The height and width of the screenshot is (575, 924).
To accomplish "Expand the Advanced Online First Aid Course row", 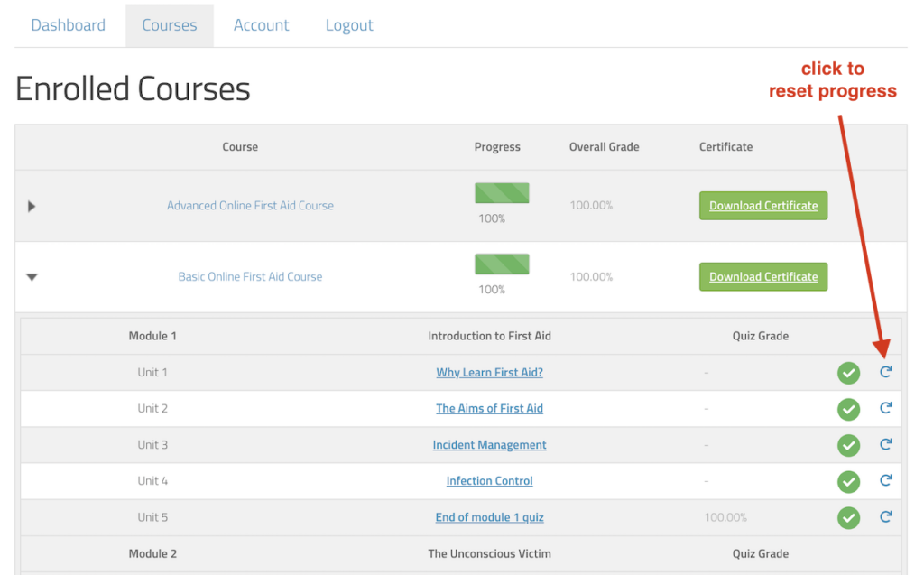I will point(32,206).
